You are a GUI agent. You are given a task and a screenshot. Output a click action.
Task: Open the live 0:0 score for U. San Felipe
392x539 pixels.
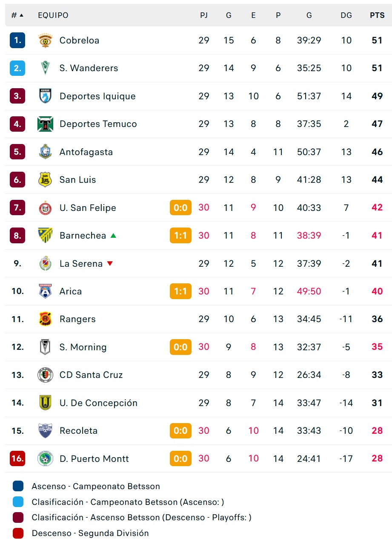point(180,208)
